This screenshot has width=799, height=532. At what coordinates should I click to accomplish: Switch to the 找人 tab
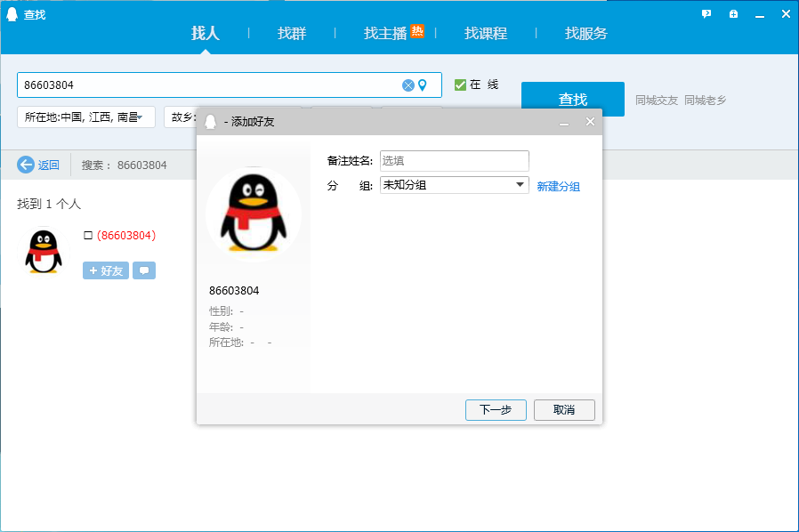click(206, 33)
